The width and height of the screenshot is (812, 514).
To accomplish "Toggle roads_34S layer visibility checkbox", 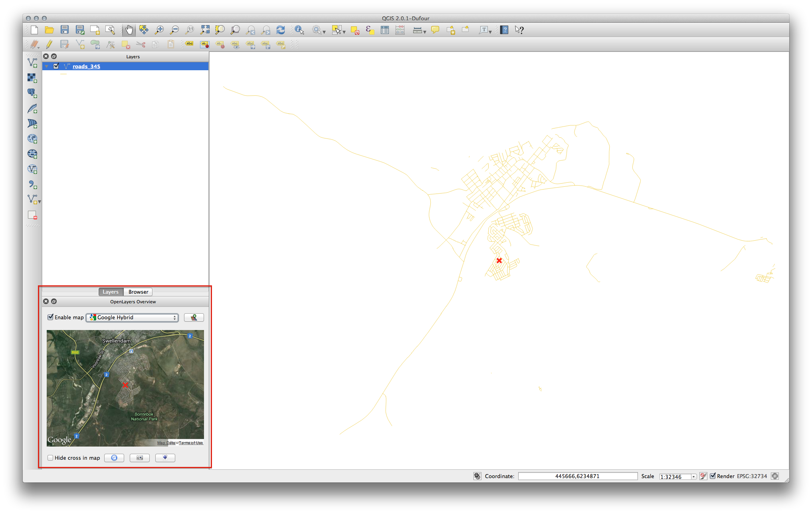I will click(x=56, y=66).
